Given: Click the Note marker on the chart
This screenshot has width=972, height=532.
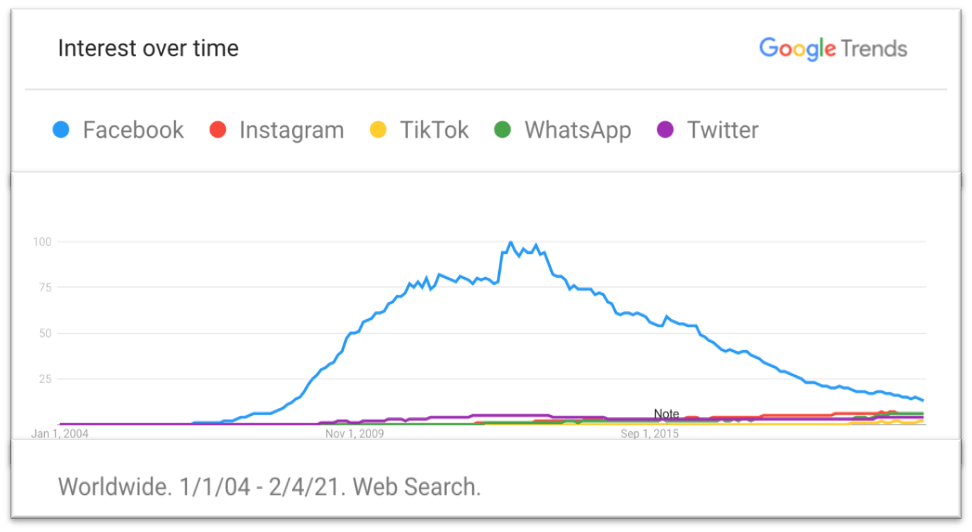Looking at the screenshot, I should (x=666, y=414).
